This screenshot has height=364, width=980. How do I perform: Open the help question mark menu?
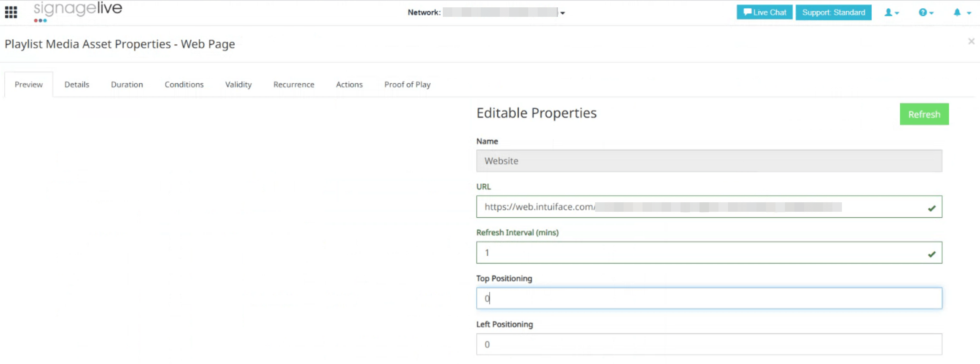[926, 13]
